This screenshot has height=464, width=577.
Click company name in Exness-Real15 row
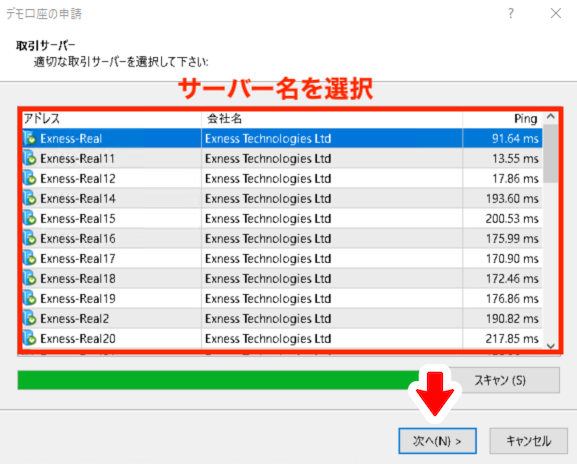(268, 219)
